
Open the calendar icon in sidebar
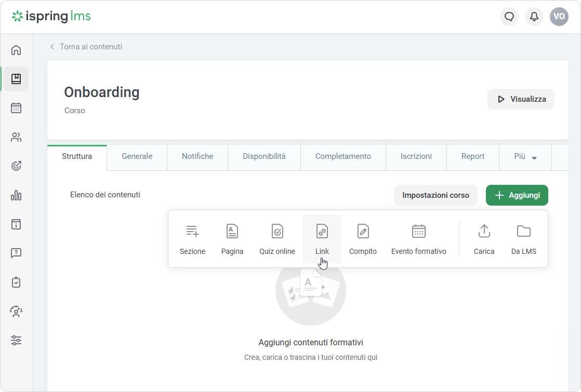[x=16, y=108]
